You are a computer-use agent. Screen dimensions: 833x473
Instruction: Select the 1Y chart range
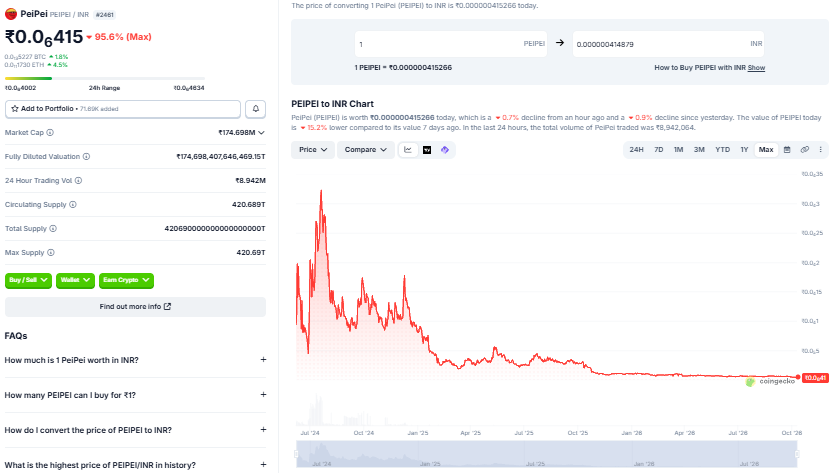[x=744, y=150]
